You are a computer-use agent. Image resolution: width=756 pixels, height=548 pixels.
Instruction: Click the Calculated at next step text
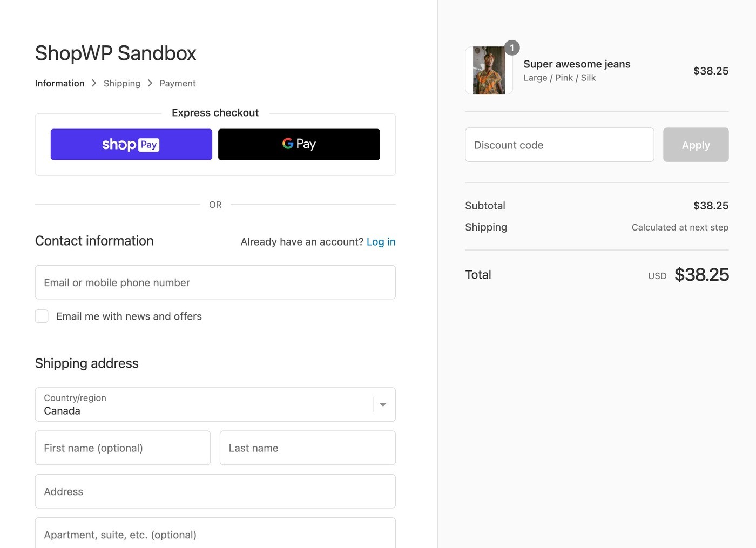(x=680, y=227)
